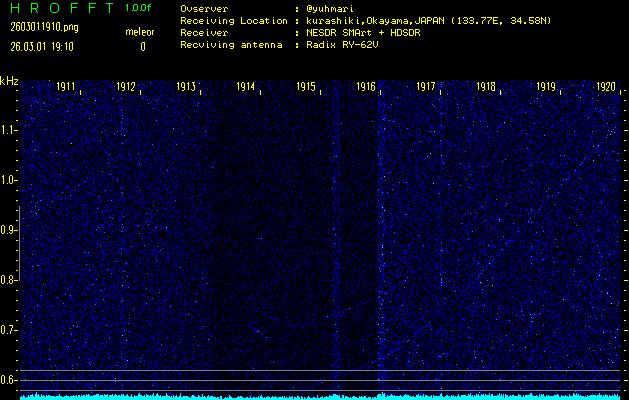
Task: Click the 0.9 kHz axis label
Action: pyautogui.click(x=7, y=230)
